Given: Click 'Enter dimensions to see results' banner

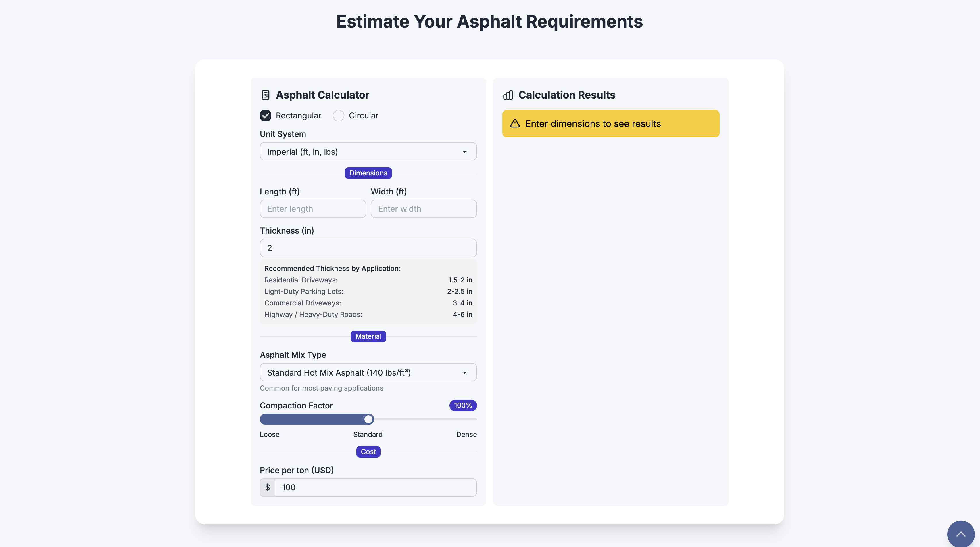Looking at the screenshot, I should click(611, 123).
